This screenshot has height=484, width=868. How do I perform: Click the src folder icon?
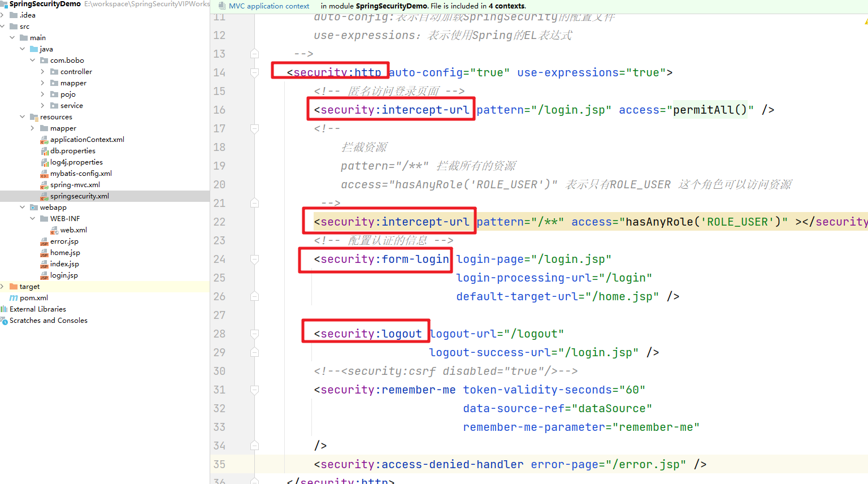pos(14,27)
